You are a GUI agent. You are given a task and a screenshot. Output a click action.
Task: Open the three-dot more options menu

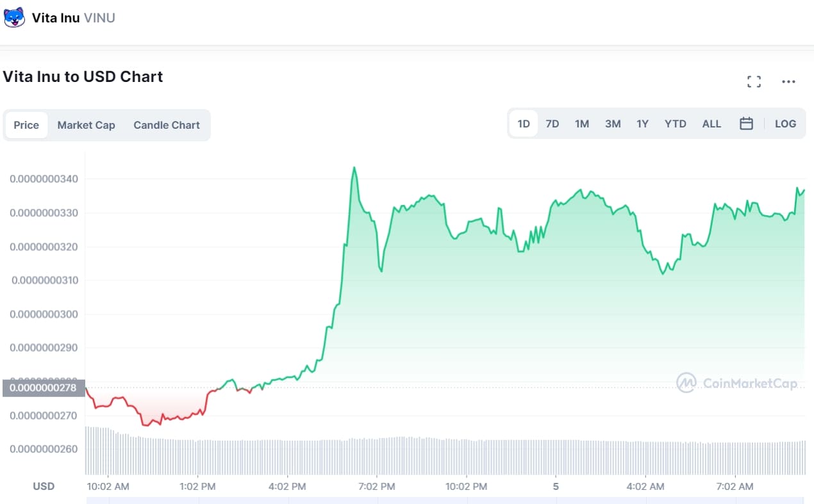click(x=788, y=81)
